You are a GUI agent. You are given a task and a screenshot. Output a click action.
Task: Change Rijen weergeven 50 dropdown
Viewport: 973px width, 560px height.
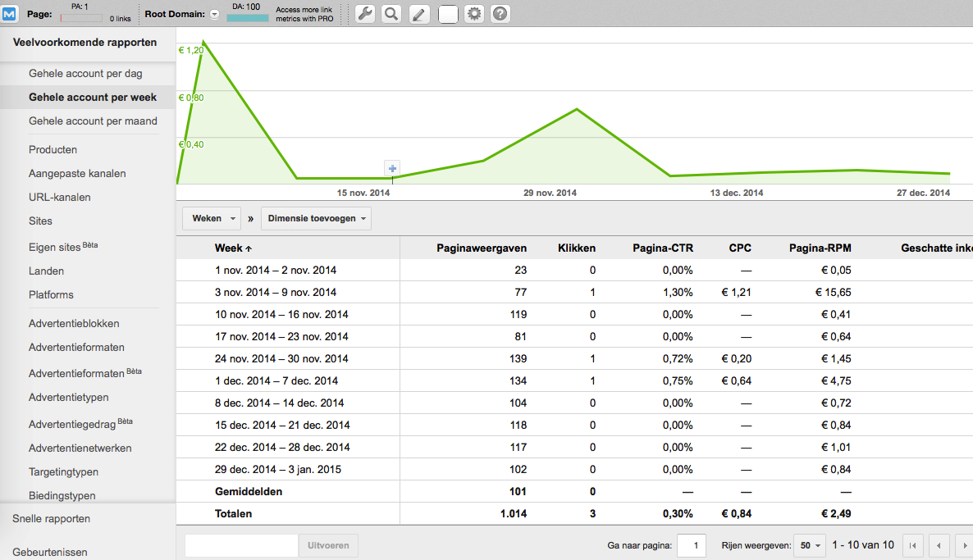(809, 545)
